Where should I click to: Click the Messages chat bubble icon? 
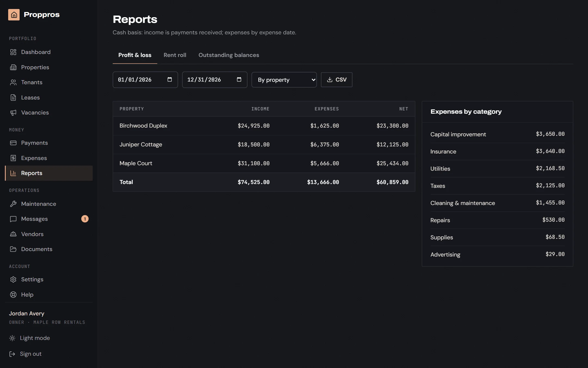[13, 219]
